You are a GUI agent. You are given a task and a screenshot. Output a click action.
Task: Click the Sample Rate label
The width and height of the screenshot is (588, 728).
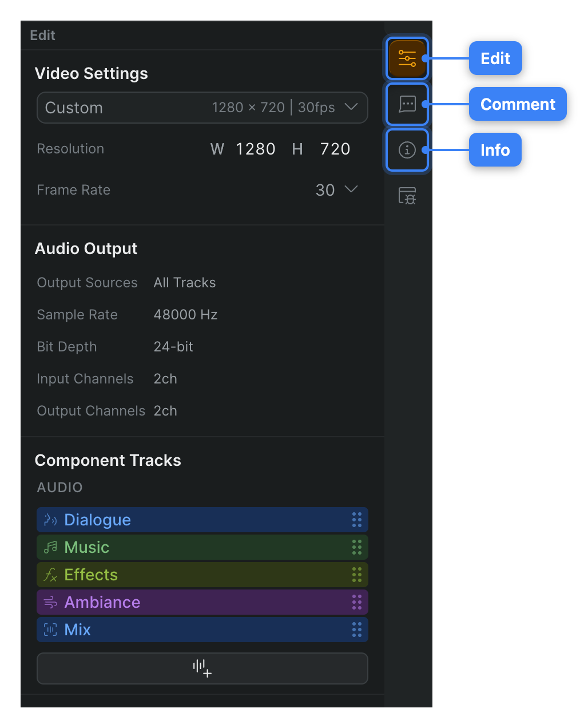77,315
